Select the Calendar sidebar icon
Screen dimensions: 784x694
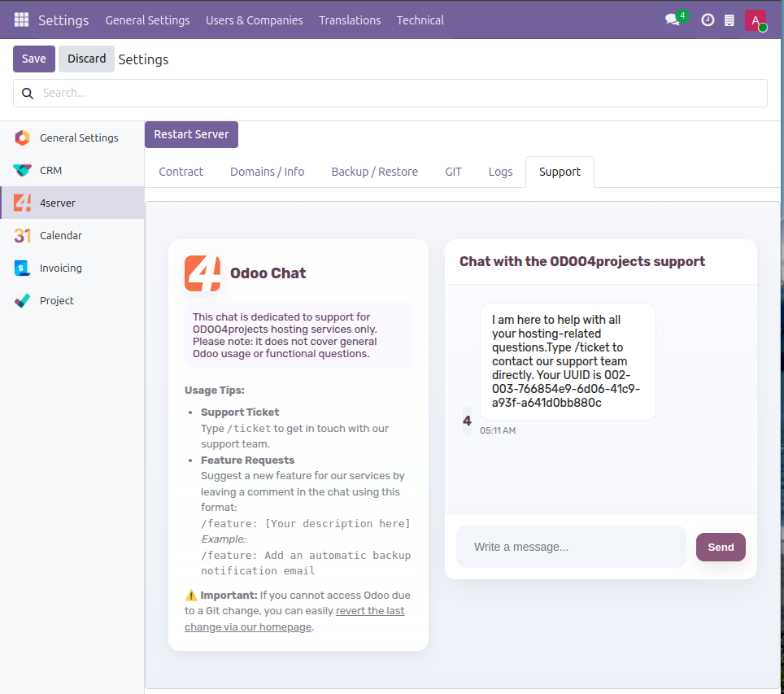click(x=23, y=235)
